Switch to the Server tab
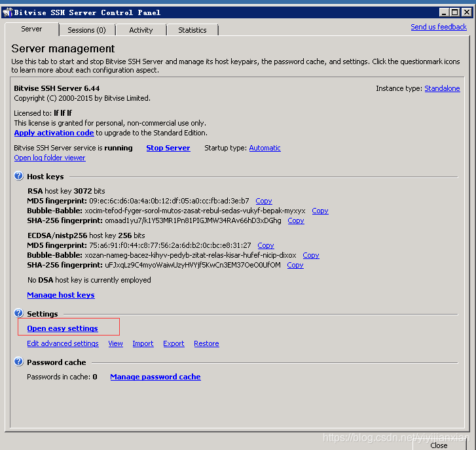This screenshot has width=476, height=450. click(31, 29)
